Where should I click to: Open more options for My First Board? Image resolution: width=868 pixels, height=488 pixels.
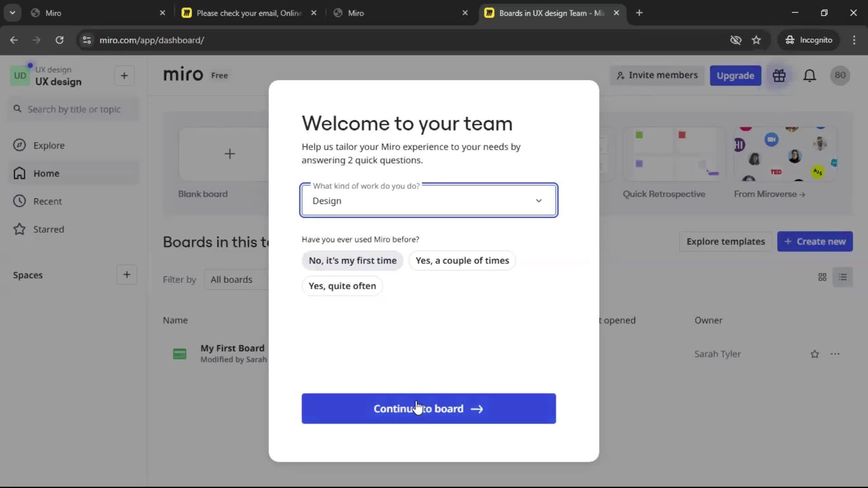coord(835,354)
